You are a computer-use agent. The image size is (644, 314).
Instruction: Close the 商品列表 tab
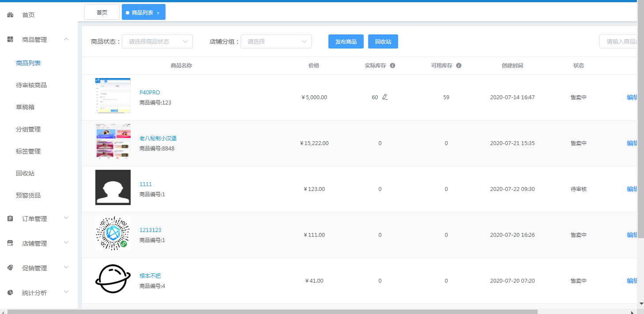coord(158,13)
